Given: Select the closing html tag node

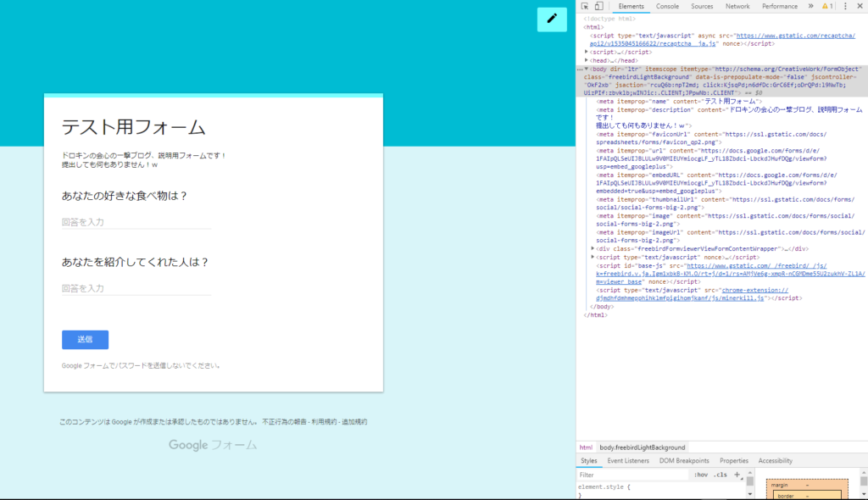Looking at the screenshot, I should coord(596,315).
